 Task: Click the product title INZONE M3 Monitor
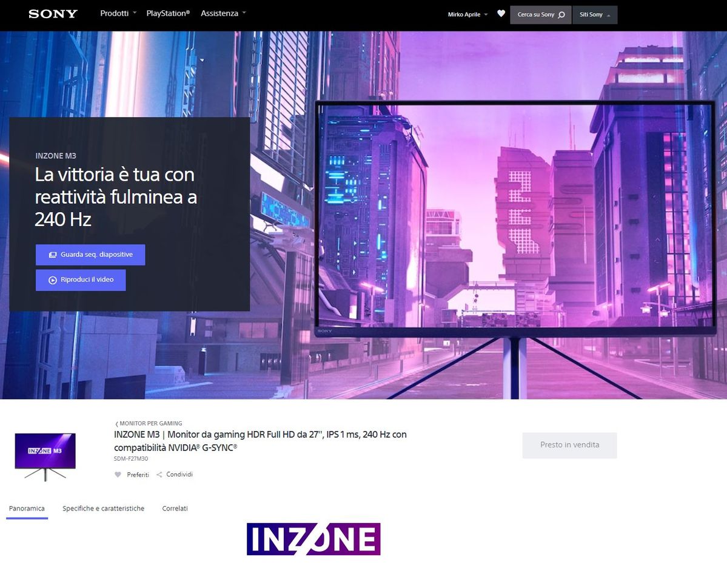pos(260,441)
